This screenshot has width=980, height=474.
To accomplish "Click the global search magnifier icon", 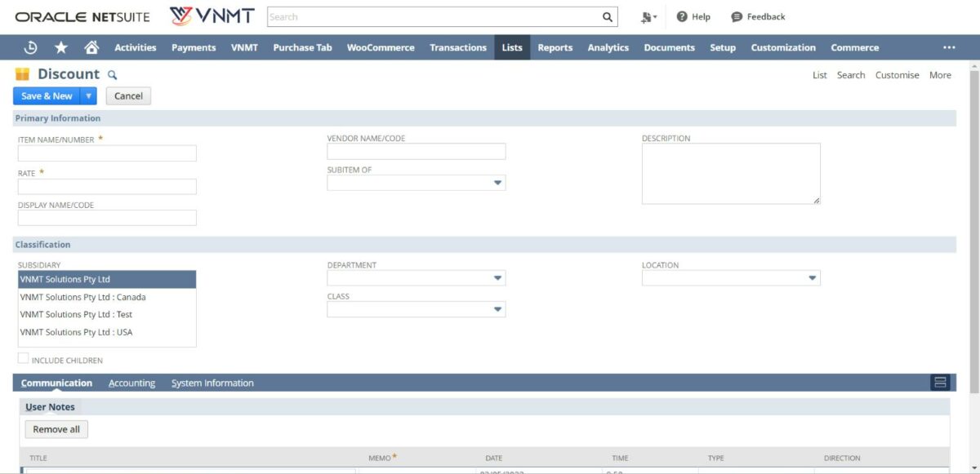I will coord(608,16).
